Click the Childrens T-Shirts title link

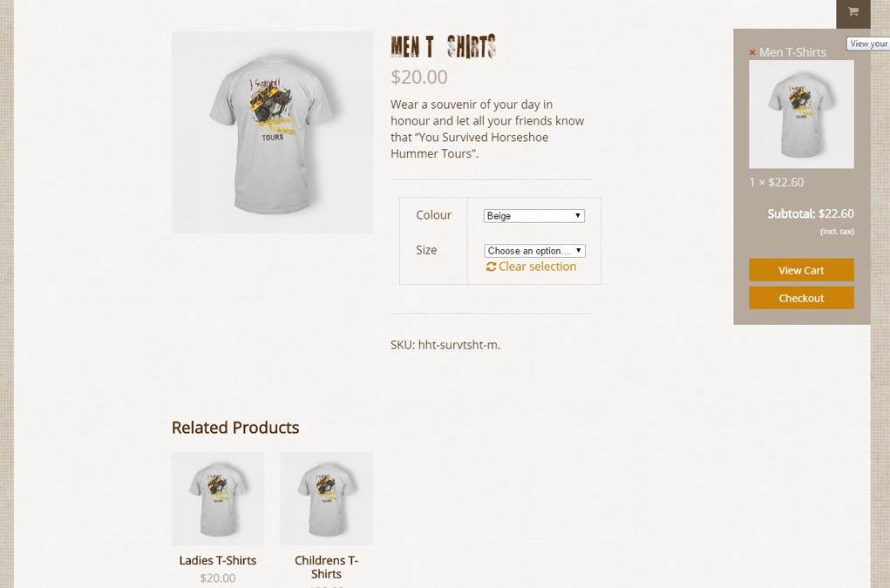click(x=326, y=567)
